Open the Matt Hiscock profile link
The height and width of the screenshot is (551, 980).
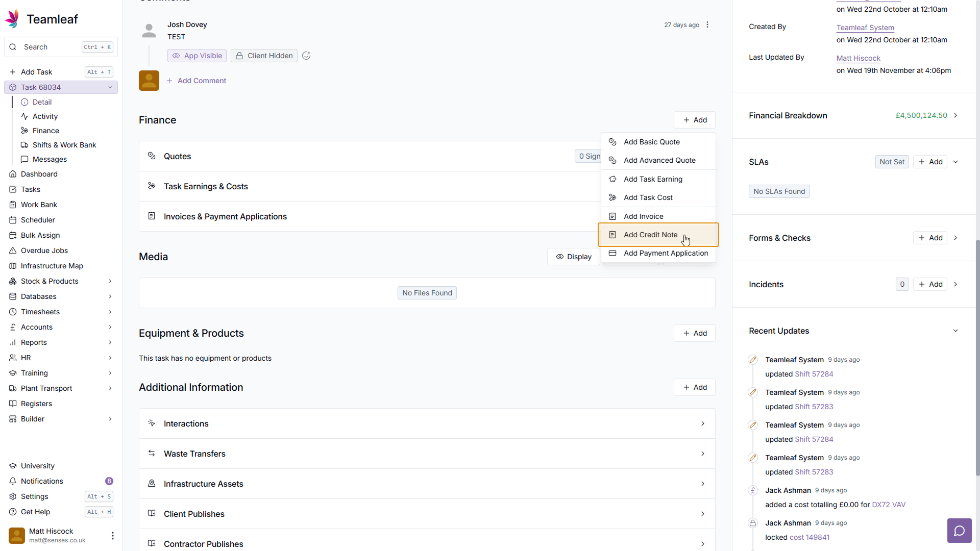pyautogui.click(x=858, y=58)
